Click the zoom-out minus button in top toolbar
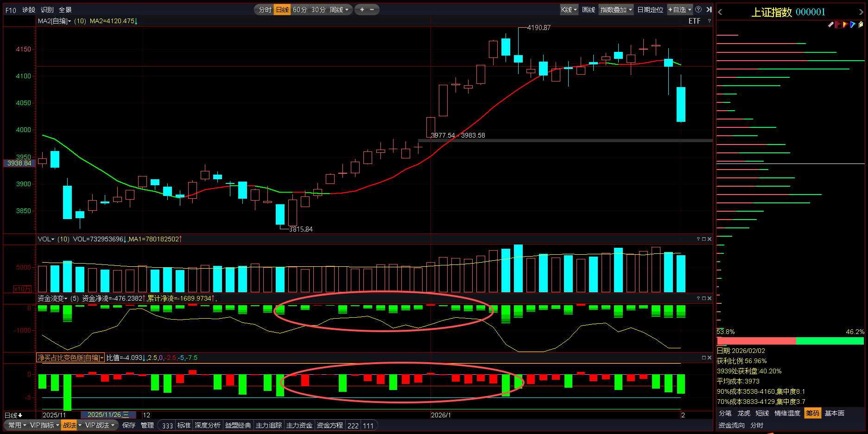 click(x=372, y=10)
